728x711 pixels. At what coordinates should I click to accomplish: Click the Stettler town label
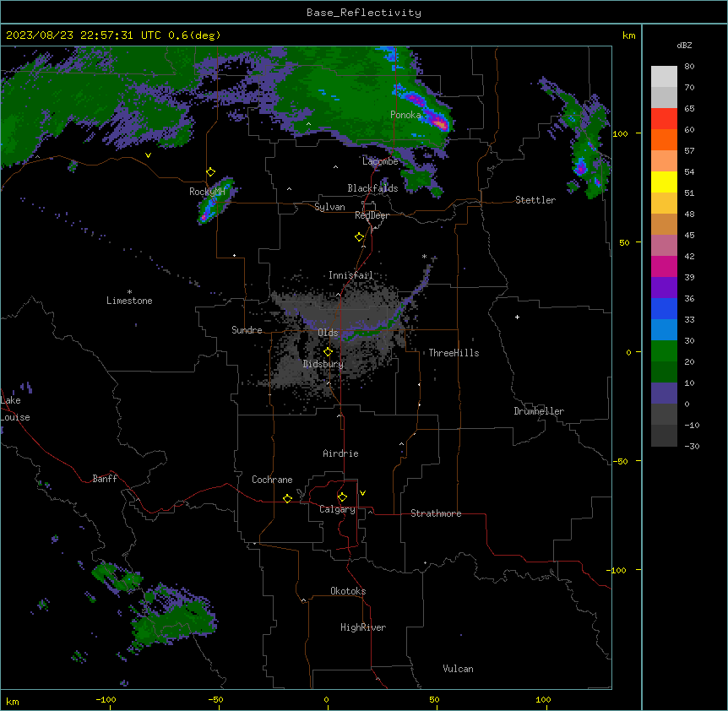tap(535, 200)
